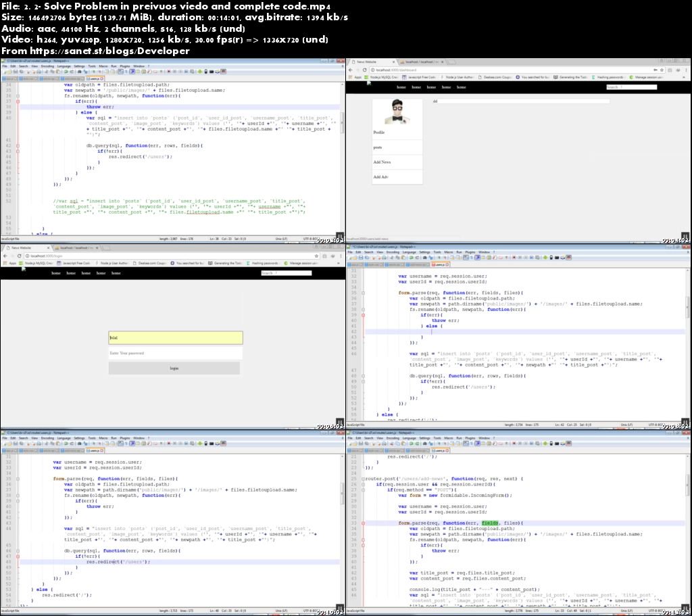This screenshot has height=616, width=692.
Task: Click the login button
Action: pyautogui.click(x=174, y=369)
